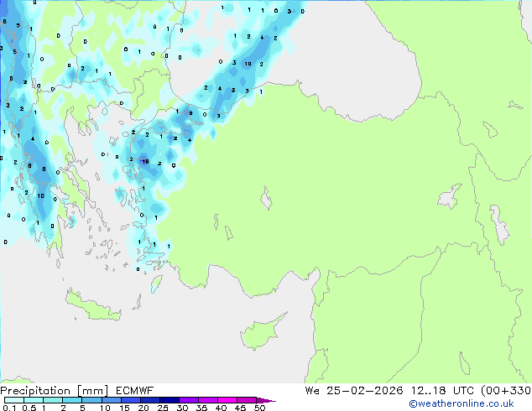Select the purple 30–35 mm legend swatch
Viewport: 532px width, 411px height.
[190, 400]
